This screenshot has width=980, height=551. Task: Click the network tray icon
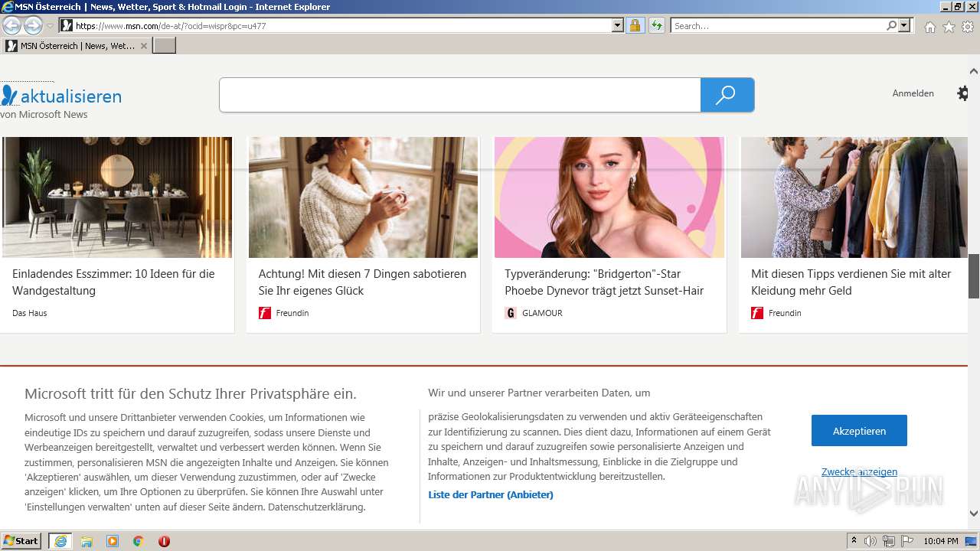pyautogui.click(x=889, y=541)
